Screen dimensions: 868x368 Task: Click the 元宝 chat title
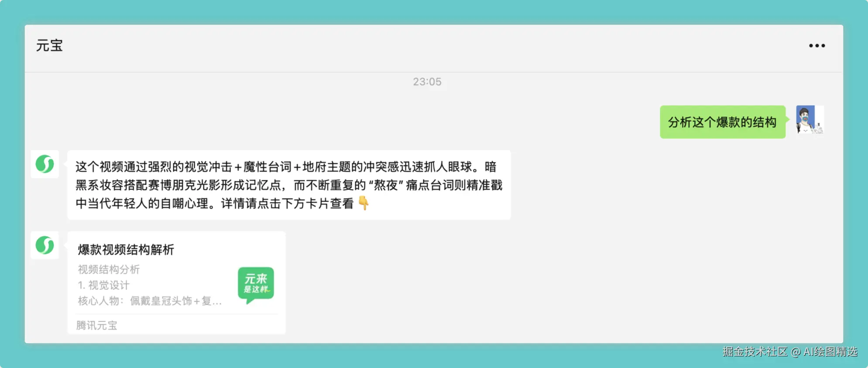49,45
